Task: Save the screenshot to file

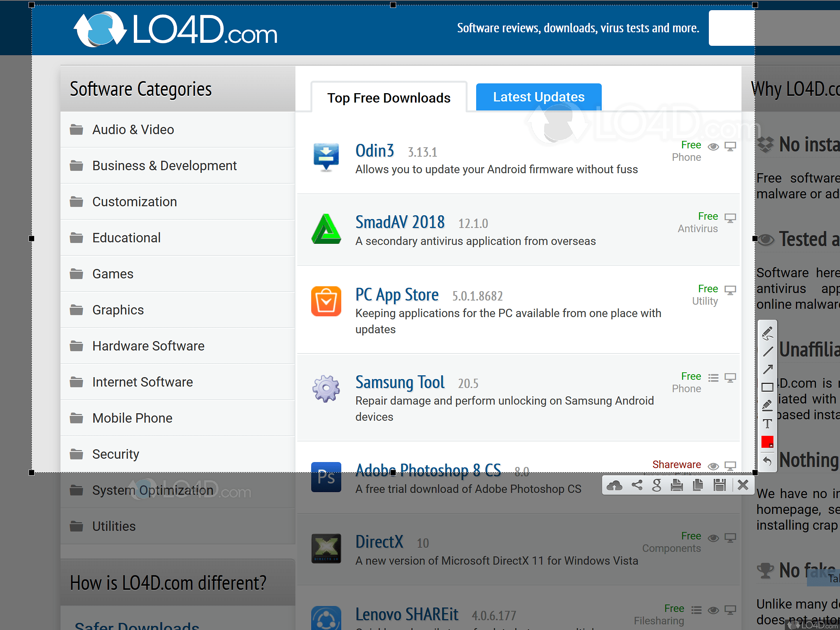Action: (x=720, y=485)
